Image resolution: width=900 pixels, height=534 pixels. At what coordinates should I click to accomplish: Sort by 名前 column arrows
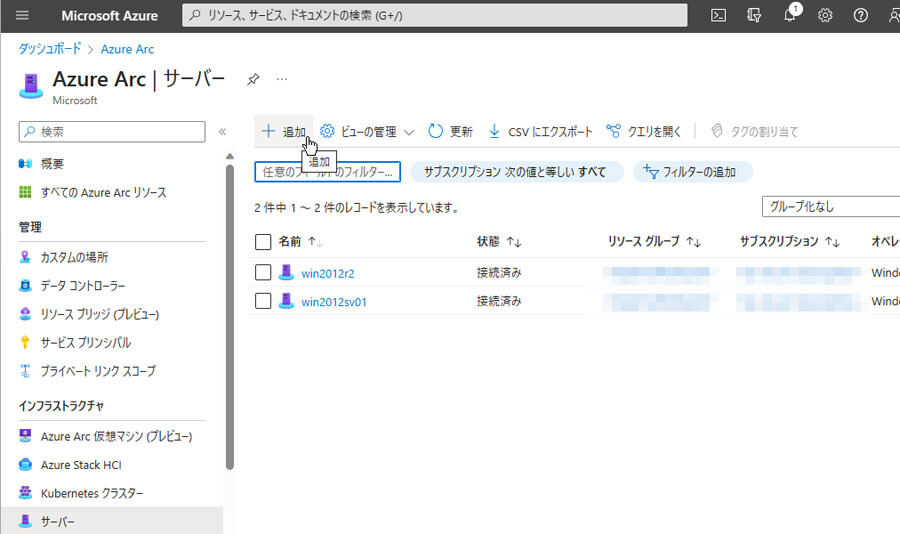[x=315, y=242]
